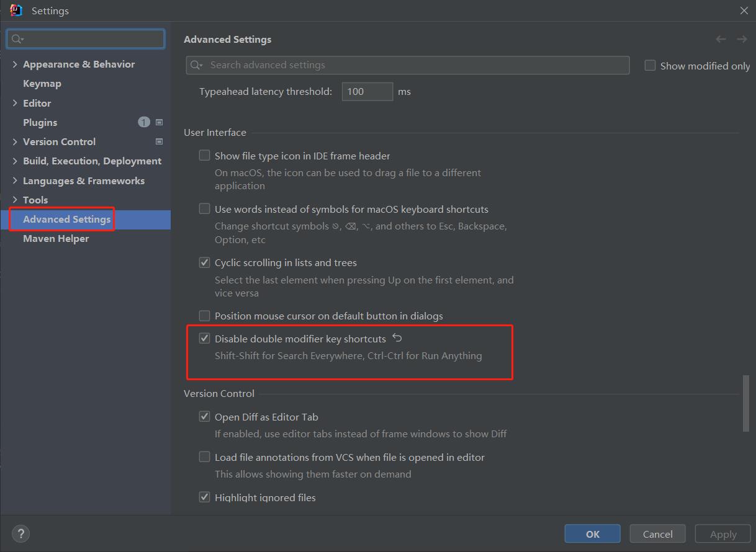Reset Disable double modifier key shortcuts via revert icon
The height and width of the screenshot is (552, 756).
(x=397, y=338)
